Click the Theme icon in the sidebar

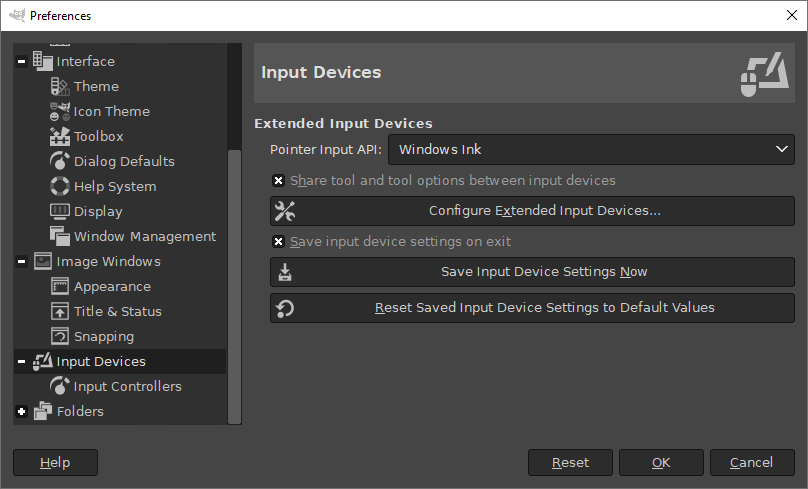point(59,87)
